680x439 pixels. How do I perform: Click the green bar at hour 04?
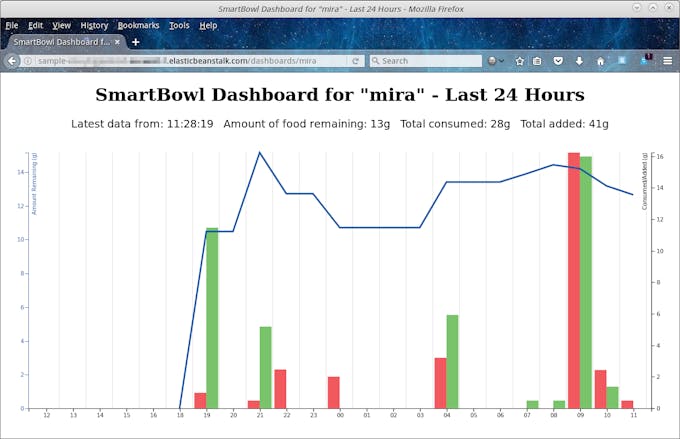[452, 362]
